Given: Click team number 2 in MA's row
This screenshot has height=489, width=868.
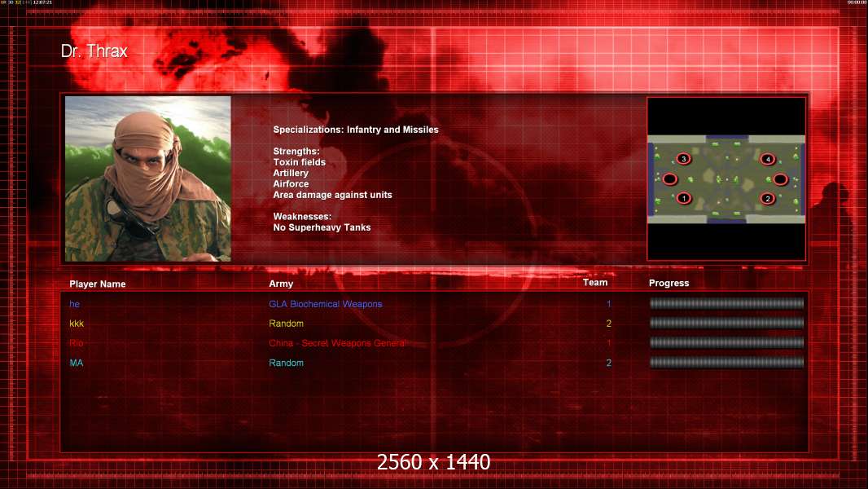Looking at the screenshot, I should 608,363.
